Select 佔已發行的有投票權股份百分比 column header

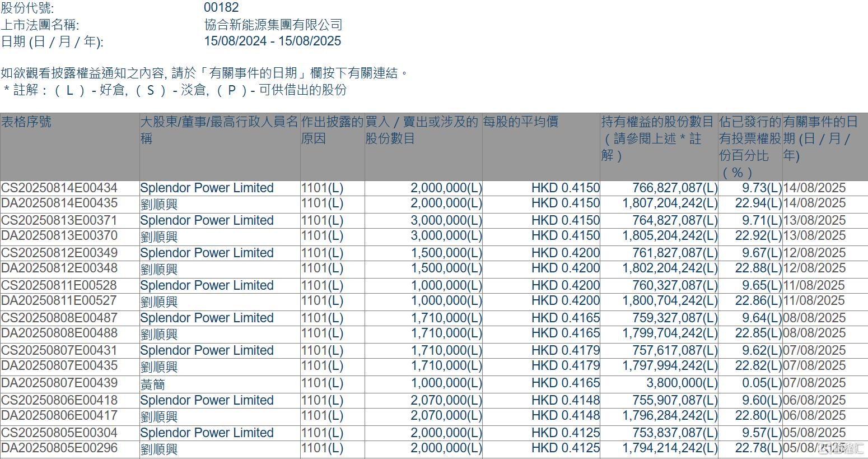pos(750,147)
